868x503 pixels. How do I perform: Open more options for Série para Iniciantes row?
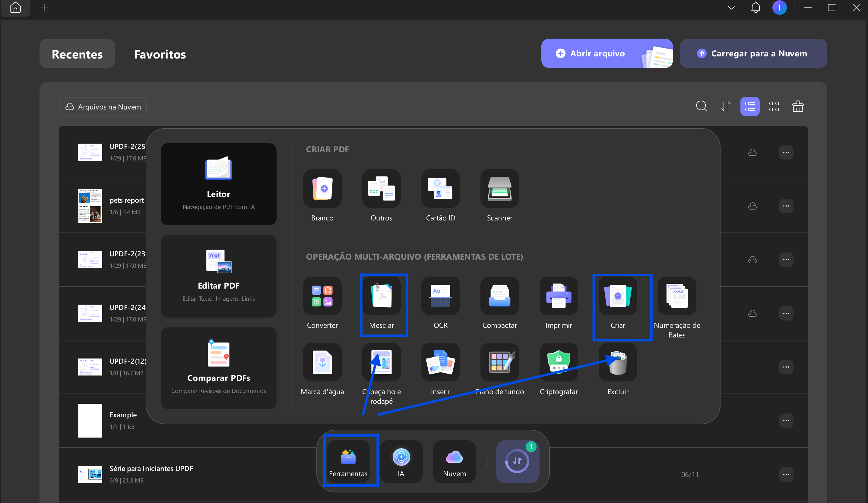point(786,474)
